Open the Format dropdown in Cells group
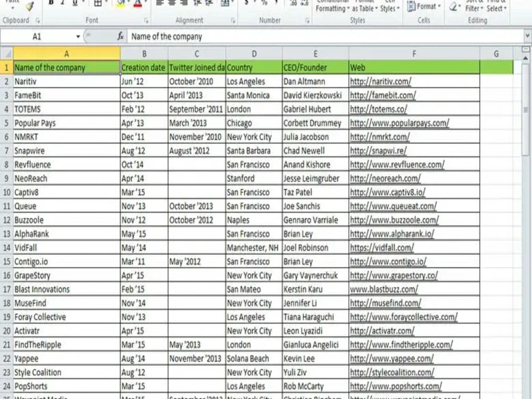Viewport: 532px width, 399px height. tap(424, 6)
